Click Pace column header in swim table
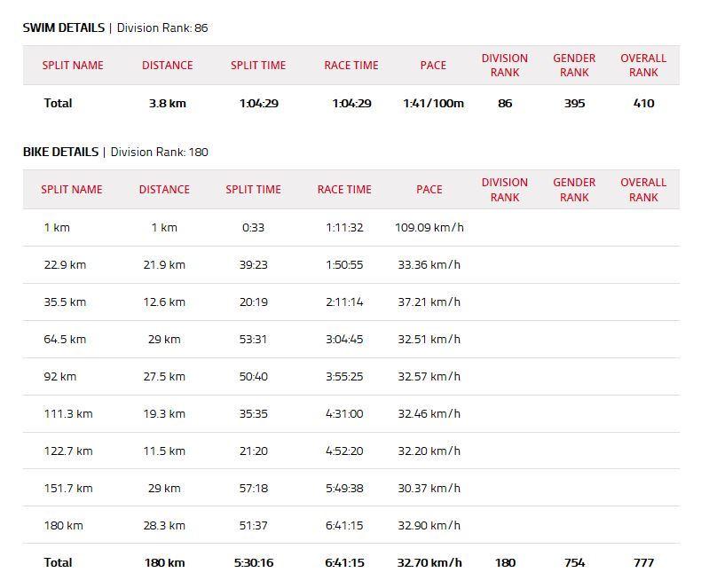This screenshot has width=701, height=588. [433, 66]
